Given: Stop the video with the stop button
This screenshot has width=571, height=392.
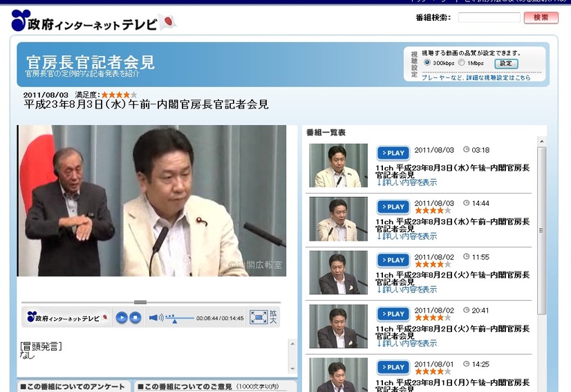Looking at the screenshot, I should (135, 318).
